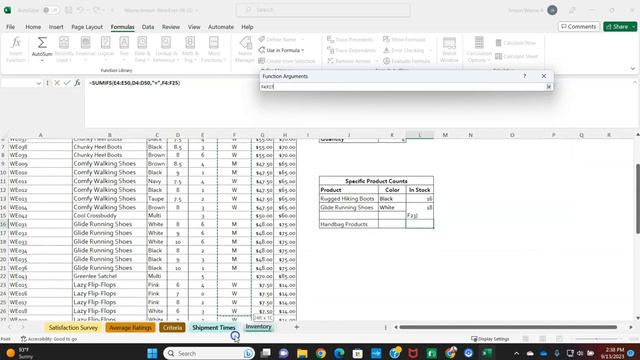Open the Logical functions list
This screenshot has width=640, height=360.
(106, 49)
